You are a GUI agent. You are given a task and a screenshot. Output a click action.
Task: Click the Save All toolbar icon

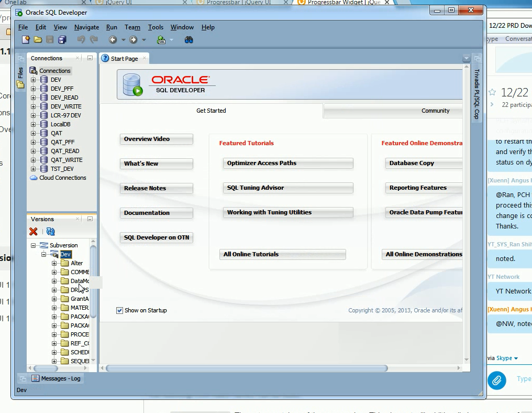(62, 40)
